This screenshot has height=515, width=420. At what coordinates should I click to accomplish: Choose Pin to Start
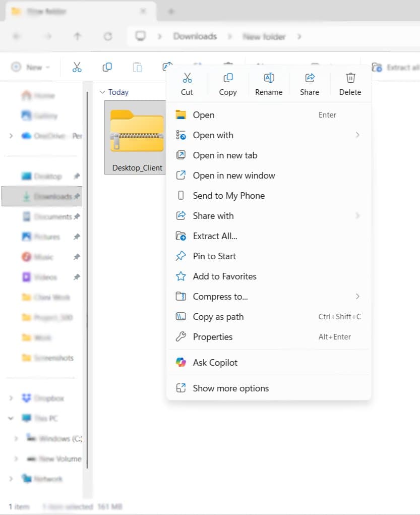click(x=269, y=256)
